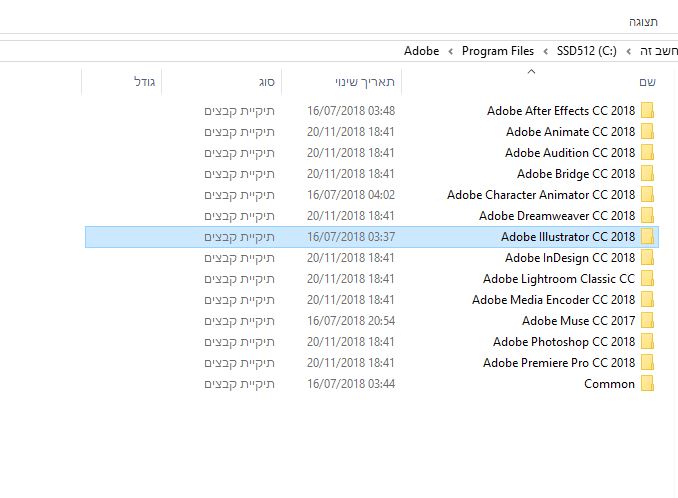Open the תצוגה (View) ribbon tab
Image resolution: width=678 pixels, height=498 pixels.
[643, 22]
